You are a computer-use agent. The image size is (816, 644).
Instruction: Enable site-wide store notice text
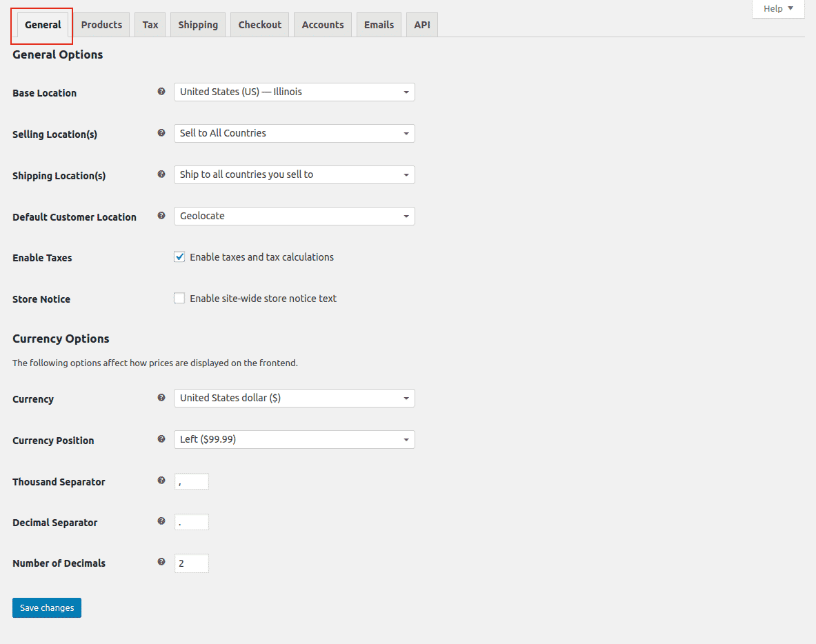[179, 298]
